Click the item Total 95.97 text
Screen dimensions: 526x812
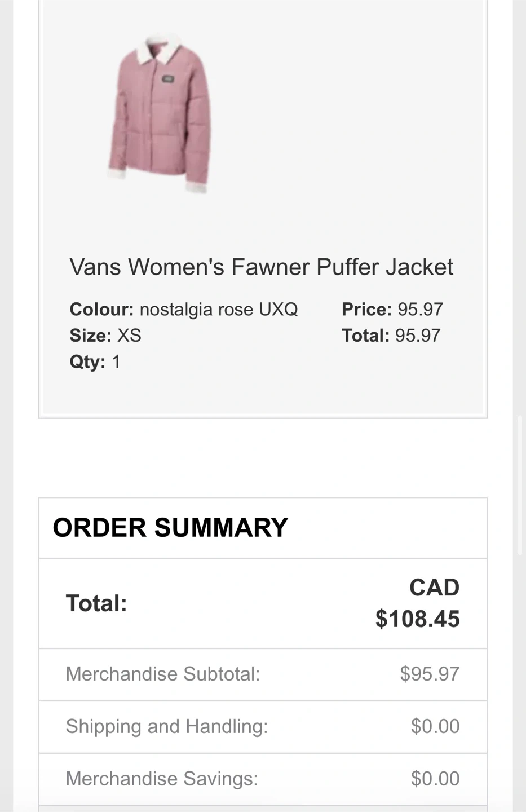(391, 336)
